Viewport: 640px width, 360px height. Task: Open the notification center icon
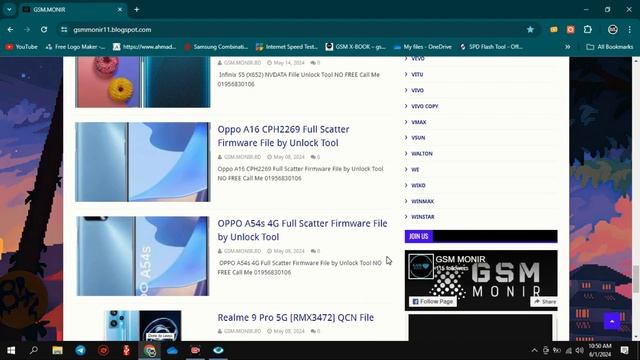pyautogui.click(x=624, y=350)
